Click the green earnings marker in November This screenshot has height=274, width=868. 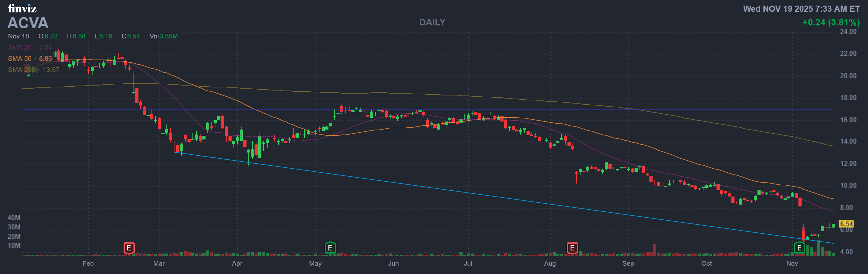pos(799,248)
